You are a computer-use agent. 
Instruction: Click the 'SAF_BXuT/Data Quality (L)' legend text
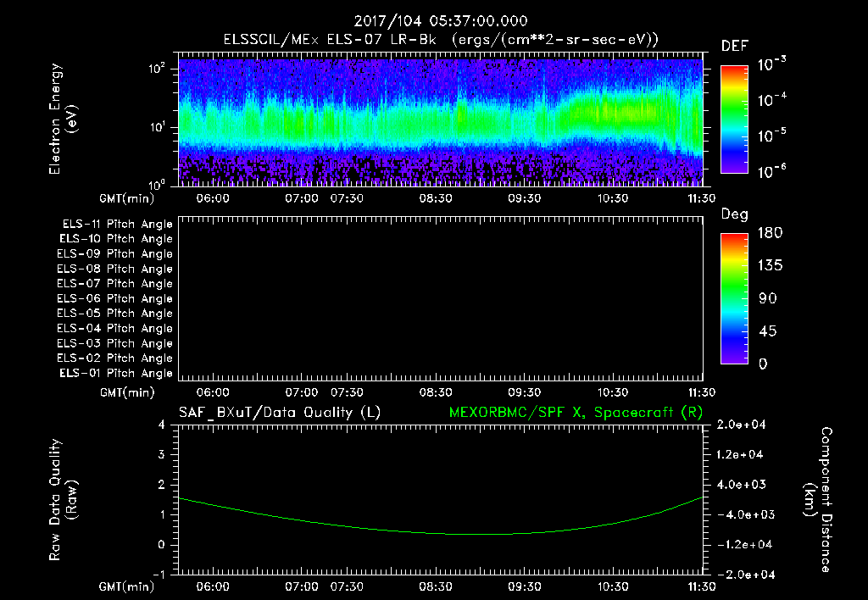280,413
